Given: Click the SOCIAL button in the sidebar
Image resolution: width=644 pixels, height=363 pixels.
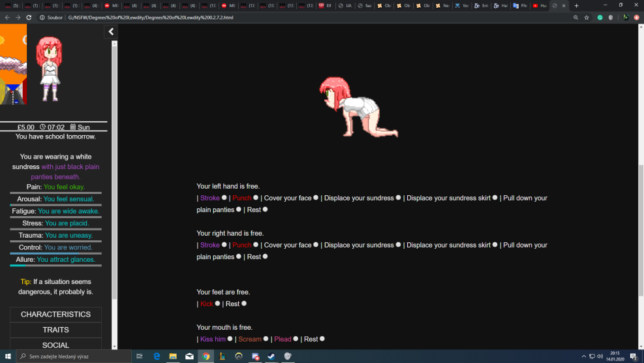Looking at the screenshot, I should coord(55,345).
